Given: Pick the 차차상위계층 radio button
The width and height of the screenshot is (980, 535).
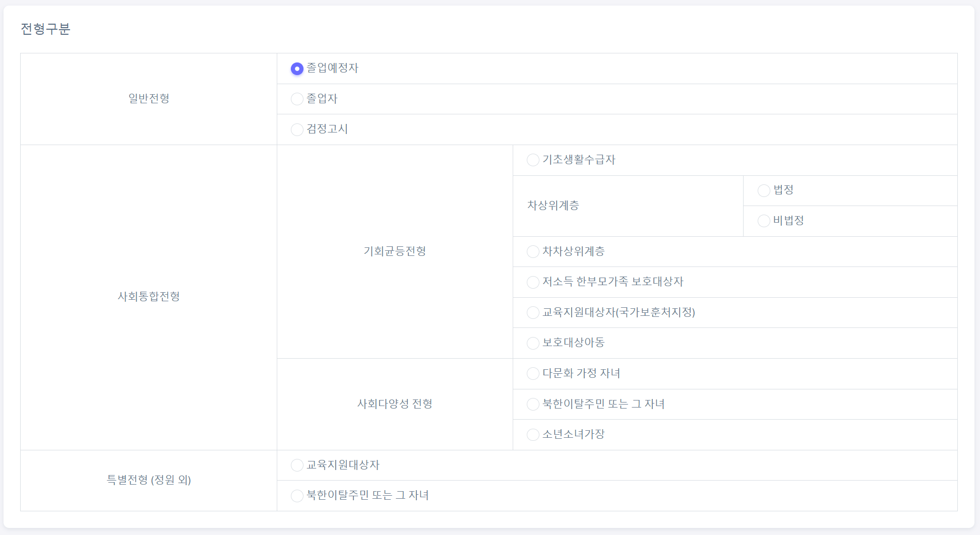Looking at the screenshot, I should tap(533, 251).
